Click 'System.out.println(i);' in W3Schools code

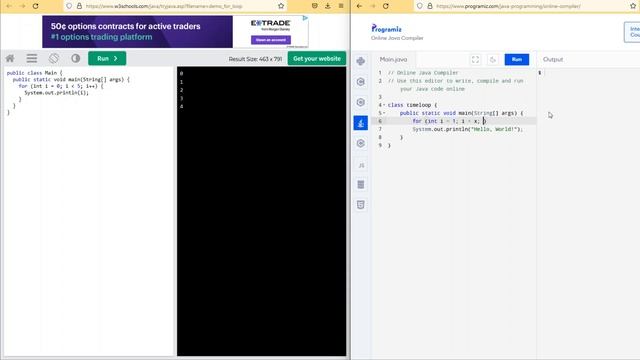coord(56,93)
